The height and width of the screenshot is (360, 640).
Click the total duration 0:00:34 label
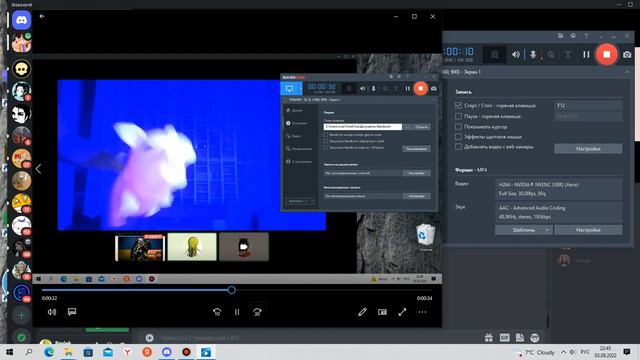(424, 298)
